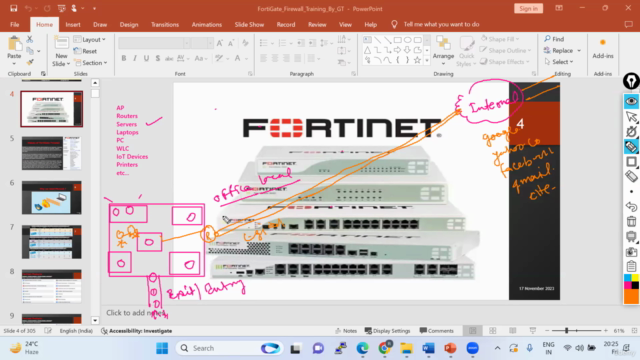Click the clipboard icon in annotation toolbar
This screenshot has width=640, height=360.
tap(631, 267)
